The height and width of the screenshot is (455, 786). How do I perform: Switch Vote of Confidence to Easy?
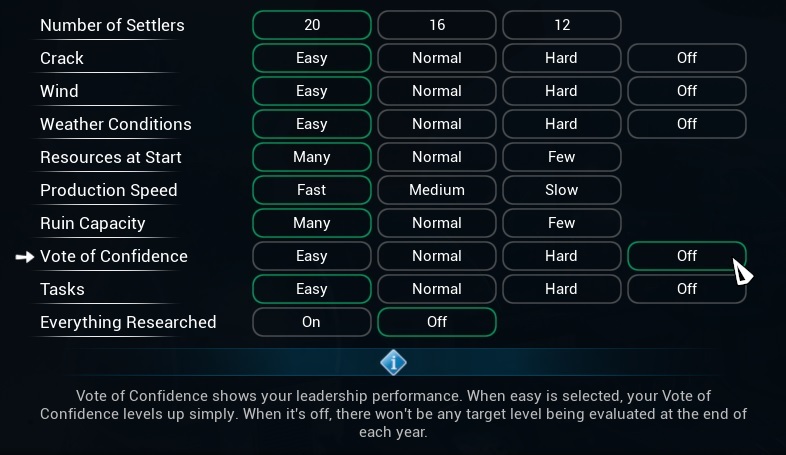click(x=312, y=256)
